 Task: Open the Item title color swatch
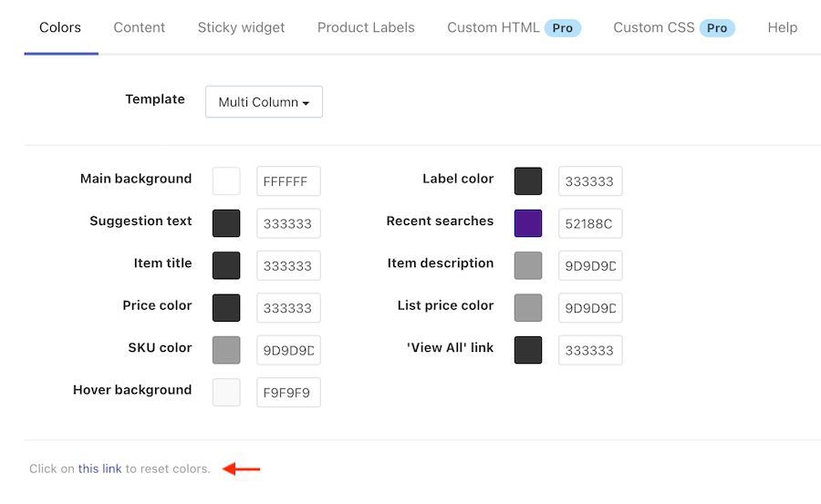tap(226, 265)
